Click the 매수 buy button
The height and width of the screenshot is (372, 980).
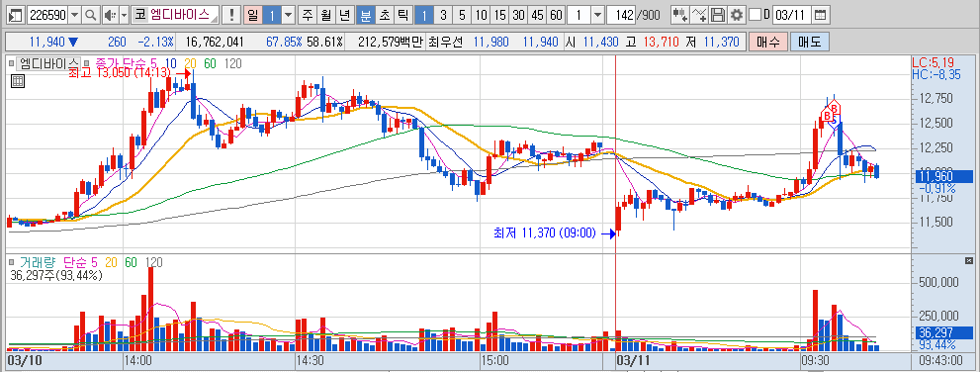pos(767,43)
